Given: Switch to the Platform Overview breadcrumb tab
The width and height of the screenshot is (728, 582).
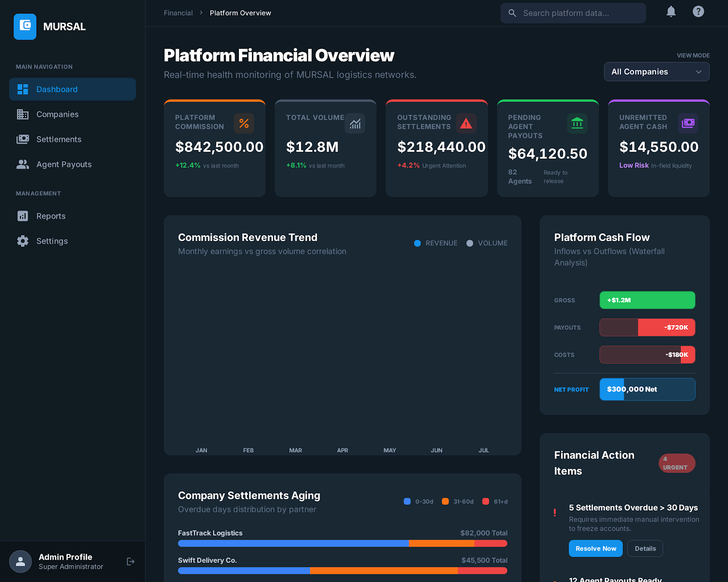Looking at the screenshot, I should (x=240, y=13).
